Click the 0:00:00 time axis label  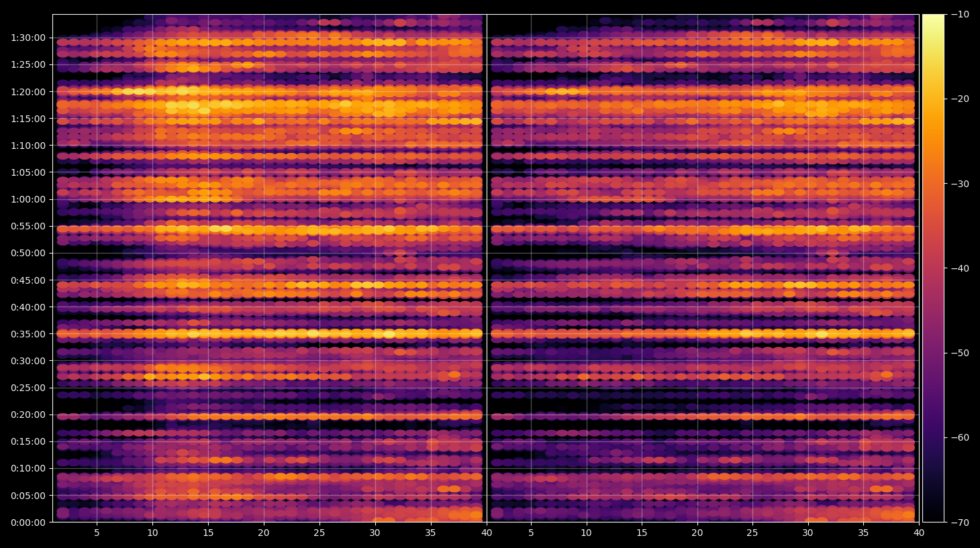(x=28, y=523)
